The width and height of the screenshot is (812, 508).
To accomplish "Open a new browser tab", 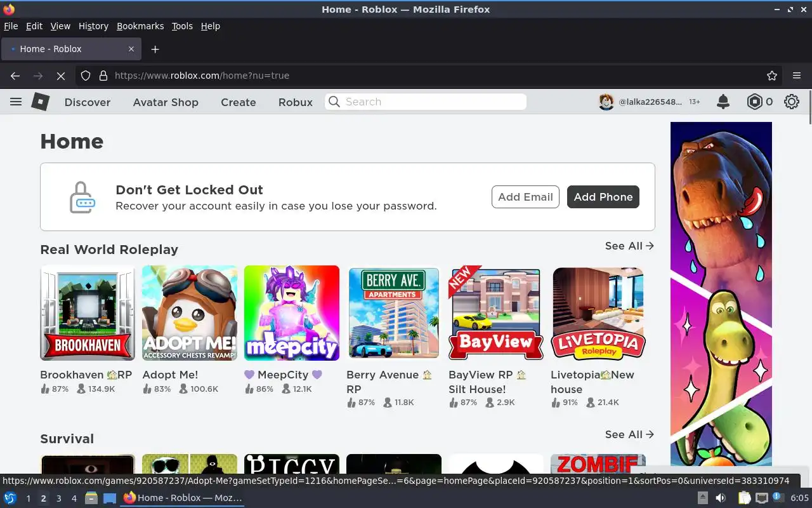I will (x=155, y=49).
